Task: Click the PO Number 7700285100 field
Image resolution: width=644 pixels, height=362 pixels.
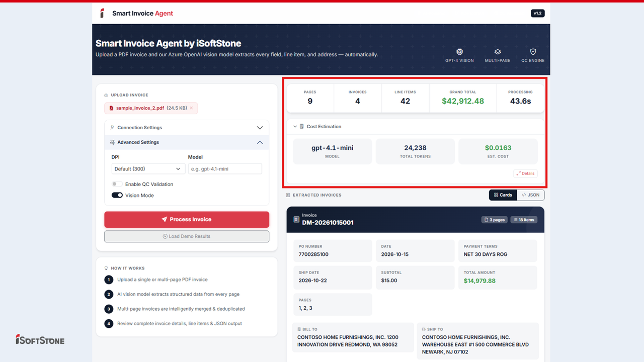Action: (333, 250)
